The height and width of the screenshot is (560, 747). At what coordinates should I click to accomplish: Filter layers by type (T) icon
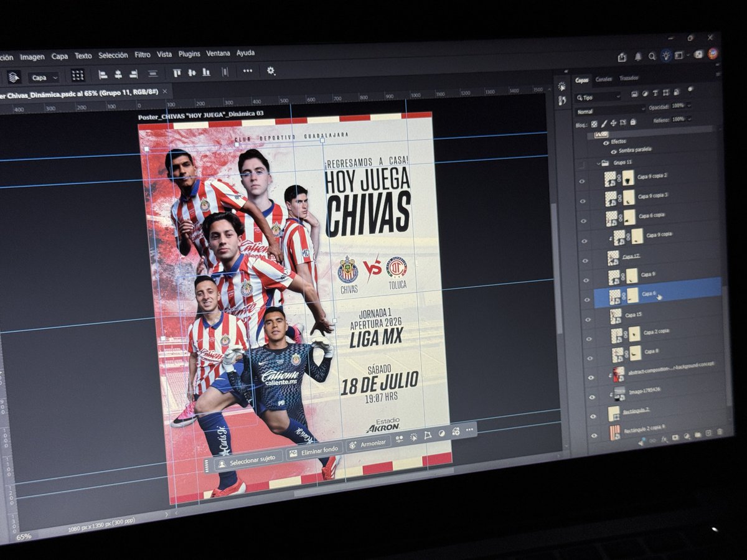click(655, 93)
